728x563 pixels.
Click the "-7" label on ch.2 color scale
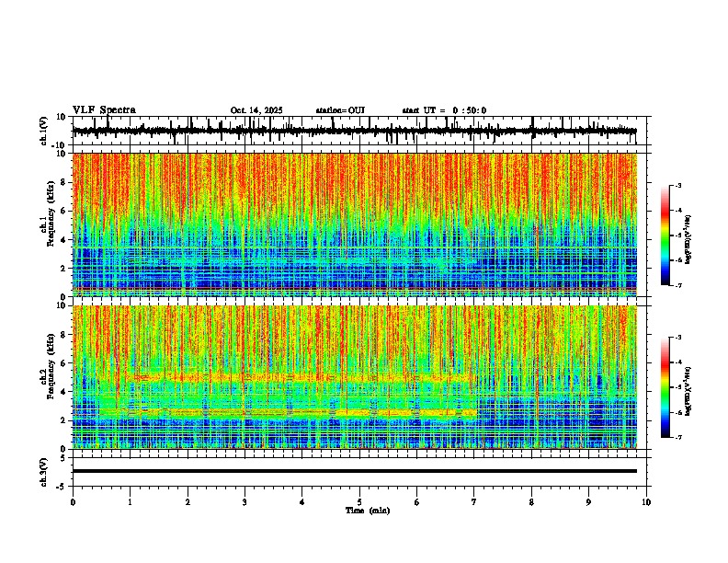pyautogui.click(x=678, y=437)
